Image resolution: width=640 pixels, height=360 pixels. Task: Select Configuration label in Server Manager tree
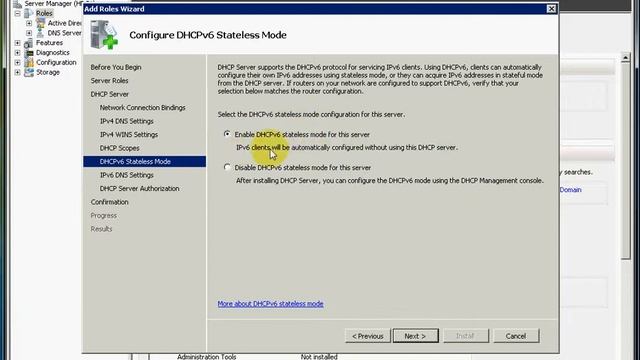(56, 62)
